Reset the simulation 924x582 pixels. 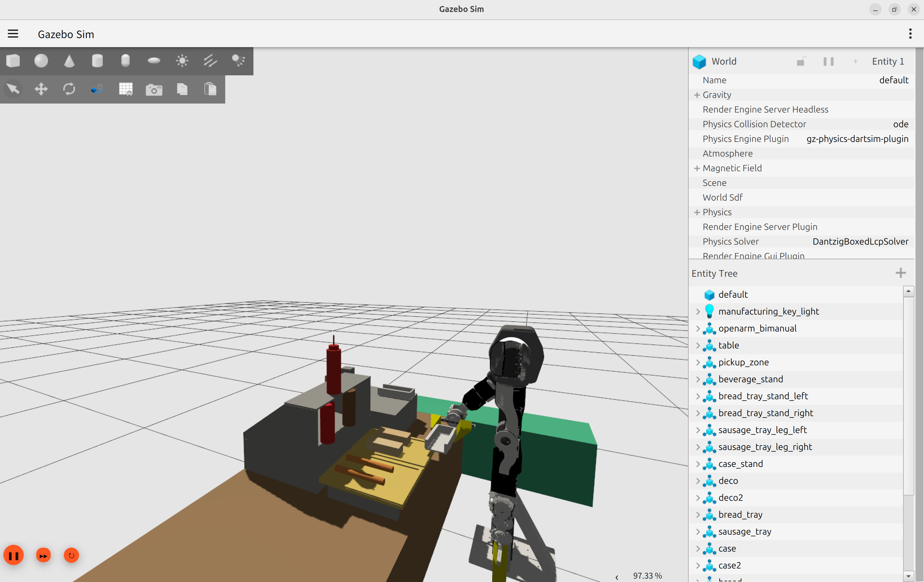click(x=71, y=555)
